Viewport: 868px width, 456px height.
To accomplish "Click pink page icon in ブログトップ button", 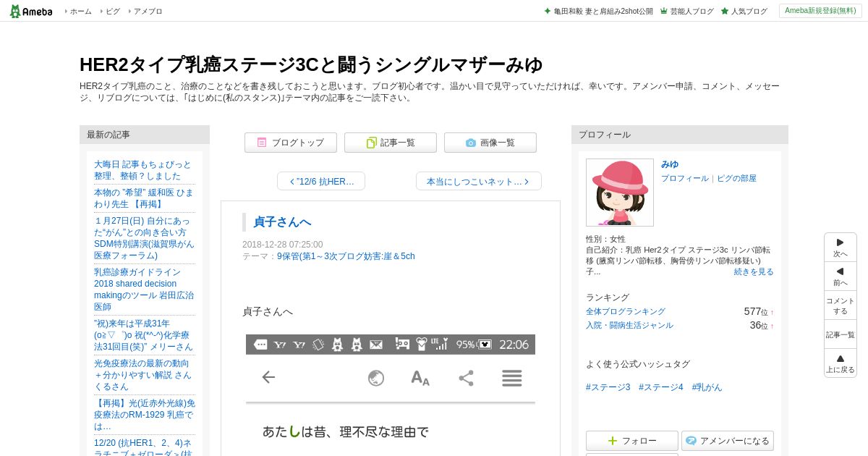I will click(x=262, y=143).
